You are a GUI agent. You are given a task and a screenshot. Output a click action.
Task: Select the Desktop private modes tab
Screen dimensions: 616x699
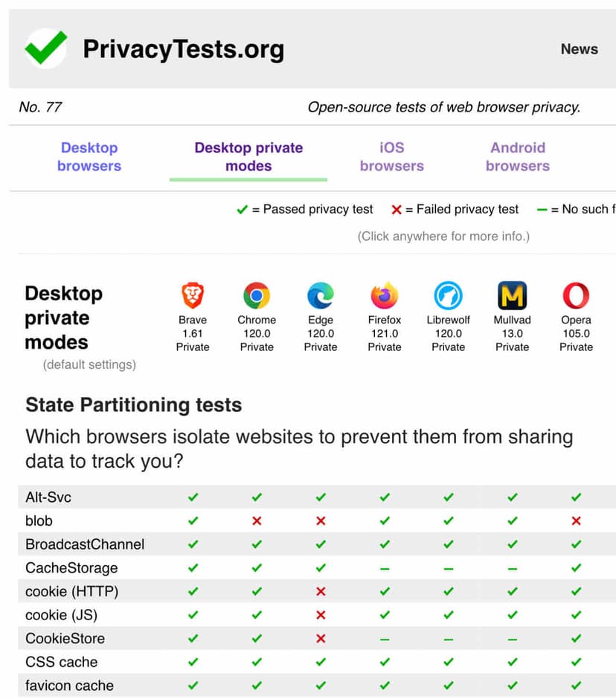click(x=248, y=157)
